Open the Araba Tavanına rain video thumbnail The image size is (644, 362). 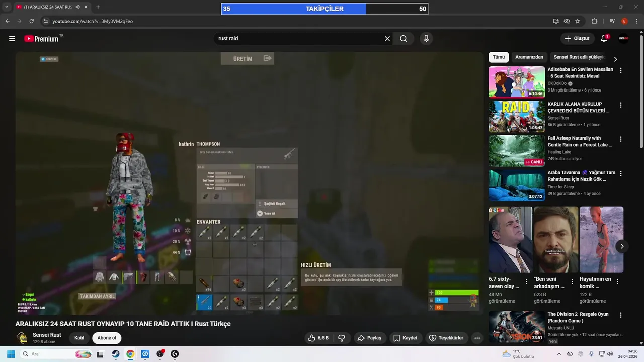(517, 185)
